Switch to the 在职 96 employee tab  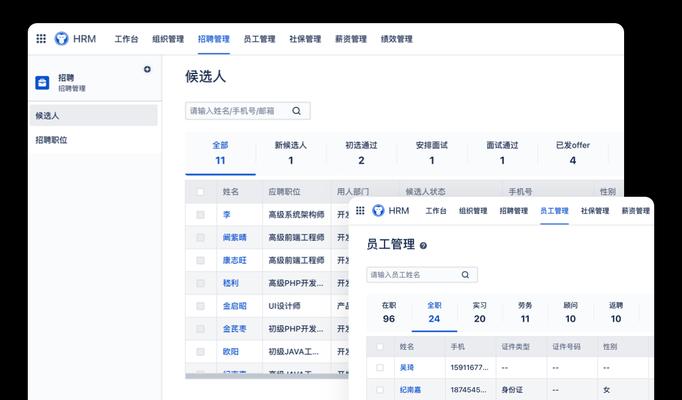389,313
